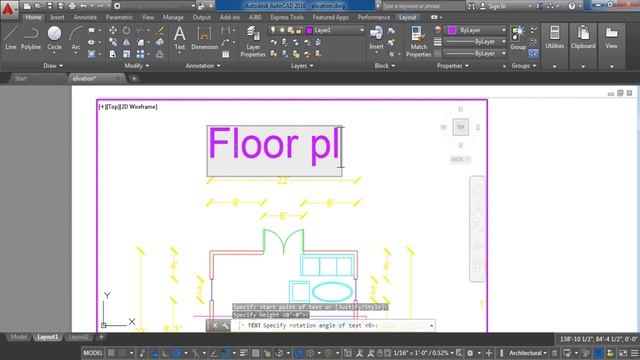Expand the Modify panel
The image size is (640, 360).
click(137, 66)
